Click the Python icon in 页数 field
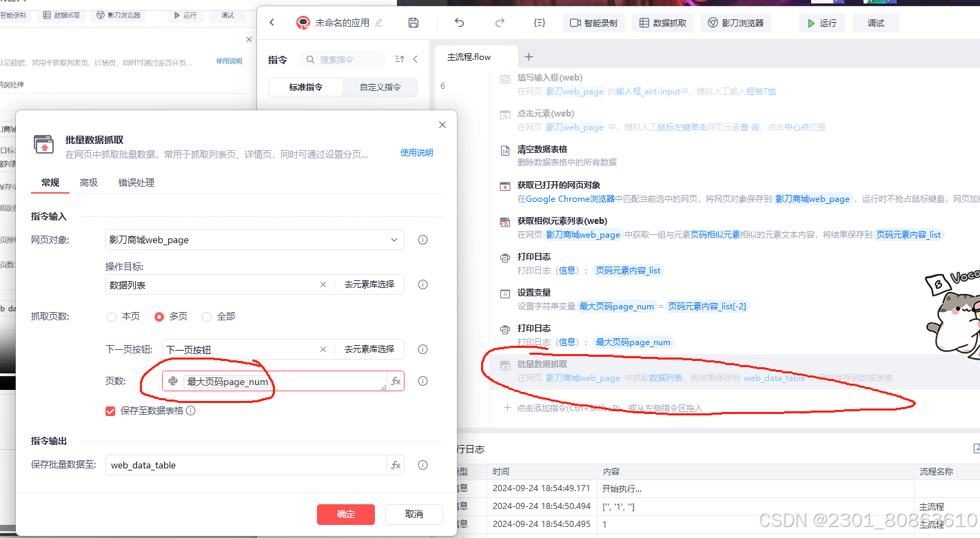980x538 pixels. point(173,381)
